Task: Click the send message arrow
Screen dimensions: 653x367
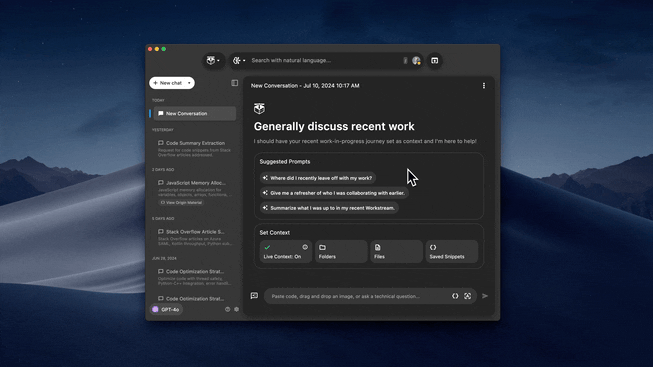Action: click(x=485, y=296)
